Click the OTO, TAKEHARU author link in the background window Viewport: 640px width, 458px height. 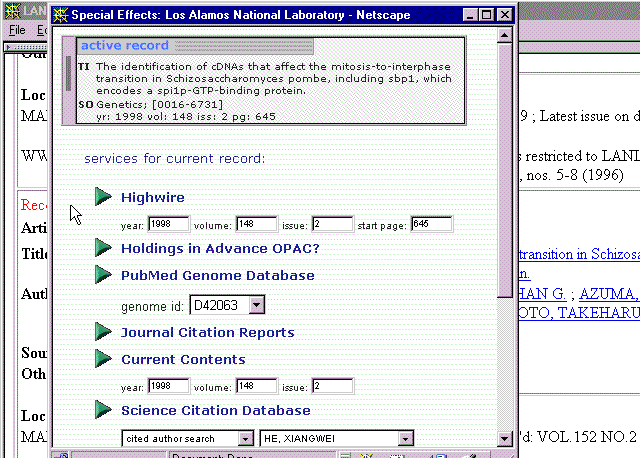pos(579,313)
